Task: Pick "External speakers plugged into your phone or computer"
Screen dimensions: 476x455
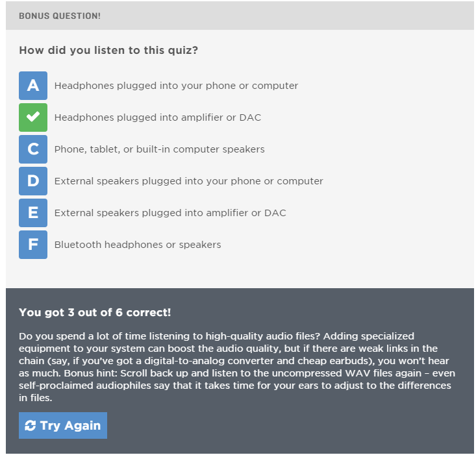Action: (x=188, y=181)
